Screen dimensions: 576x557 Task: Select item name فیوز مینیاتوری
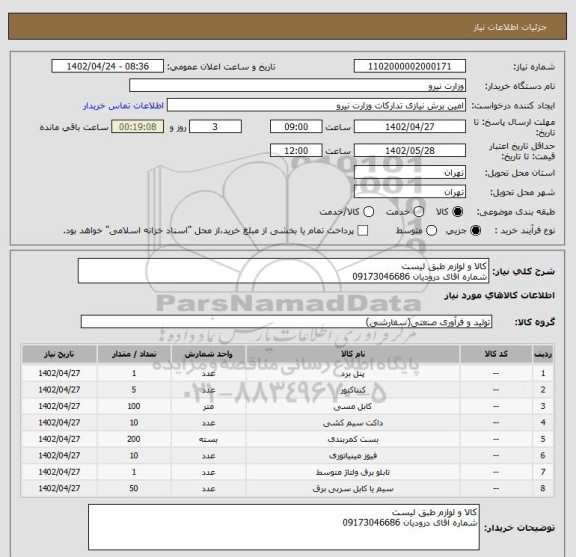point(353,456)
